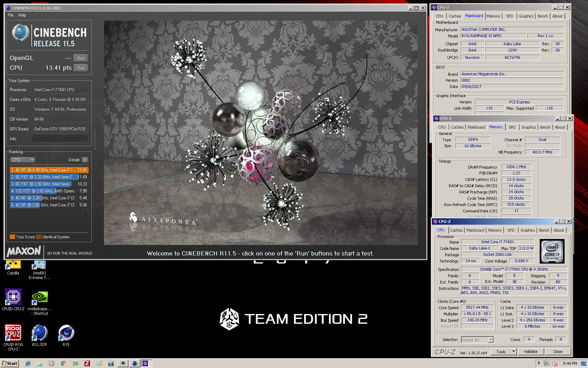Image resolution: width=588 pixels, height=368 pixels.
Task: Show hidden tray icons with the arrow
Action: coord(539,363)
